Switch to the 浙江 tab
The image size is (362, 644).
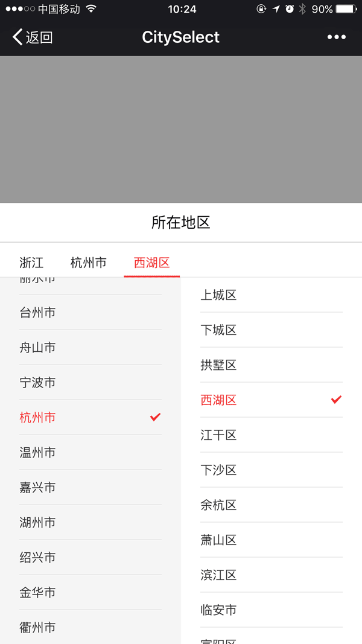tap(31, 263)
